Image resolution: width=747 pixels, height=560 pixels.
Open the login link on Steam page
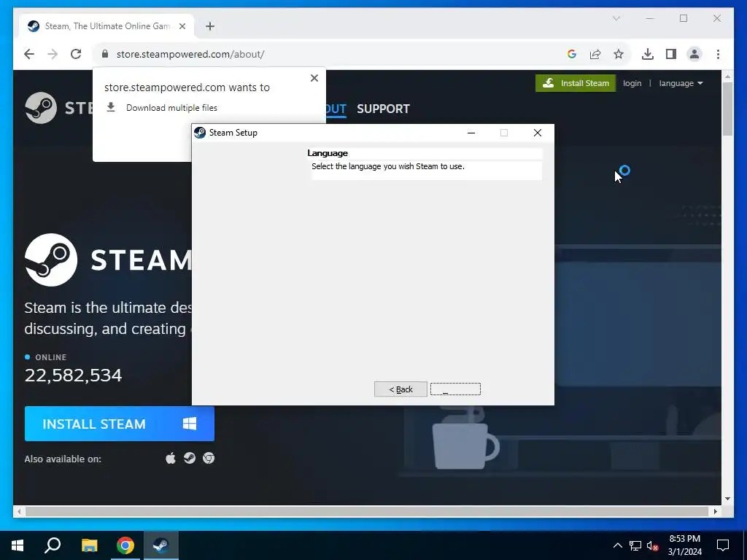[x=632, y=83]
